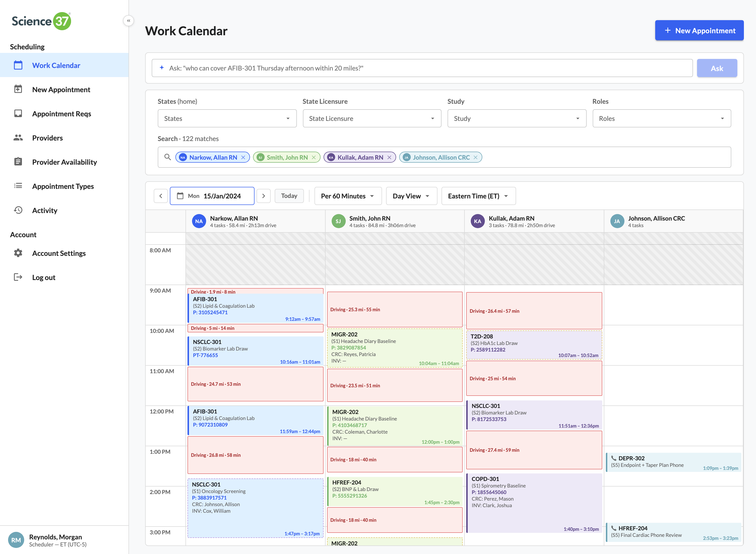Open Appointment Types page

64,186
